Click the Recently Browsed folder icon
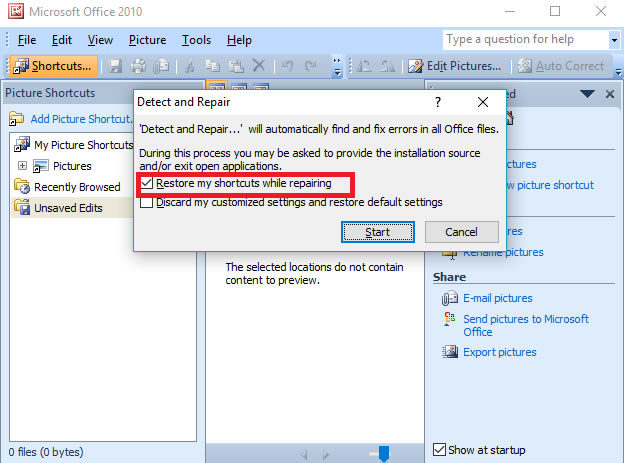The height and width of the screenshot is (463, 624). click(x=22, y=186)
